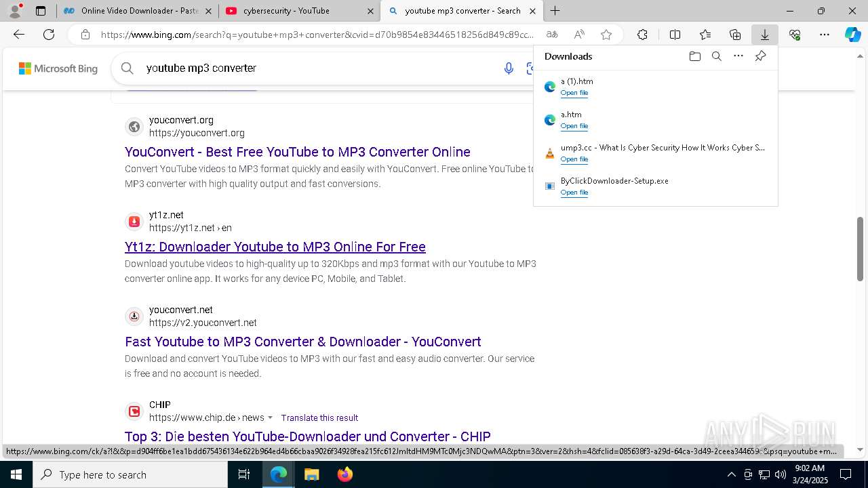View site information lock icon
This screenshot has width=868, height=488.
pos(85,35)
